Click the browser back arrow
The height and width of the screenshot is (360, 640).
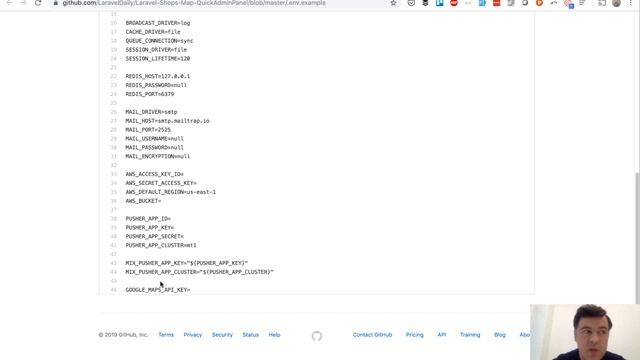click(x=9, y=3)
